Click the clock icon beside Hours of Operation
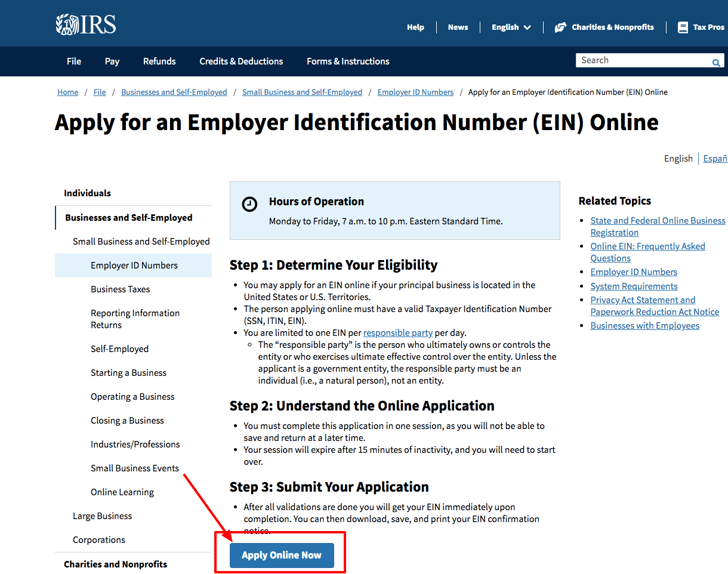728x574 pixels. pyautogui.click(x=249, y=204)
